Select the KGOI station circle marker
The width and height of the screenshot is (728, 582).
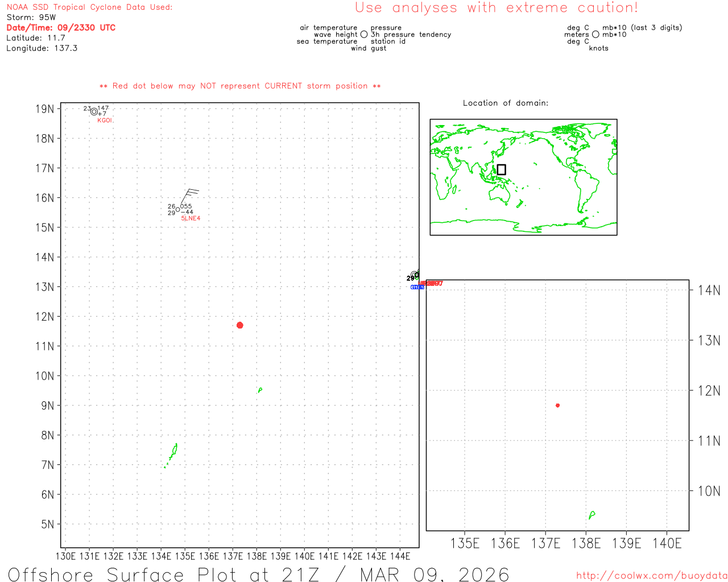[x=94, y=112]
